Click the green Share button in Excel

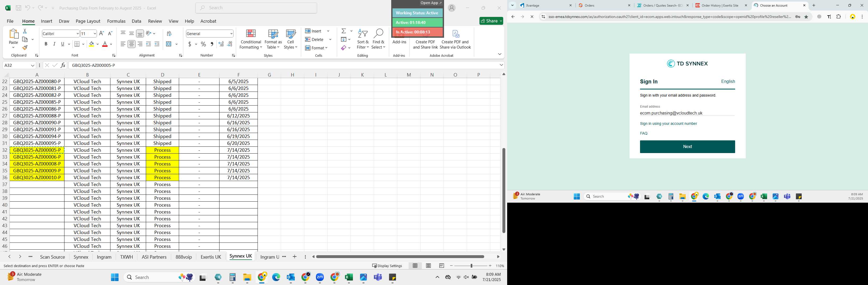[491, 21]
